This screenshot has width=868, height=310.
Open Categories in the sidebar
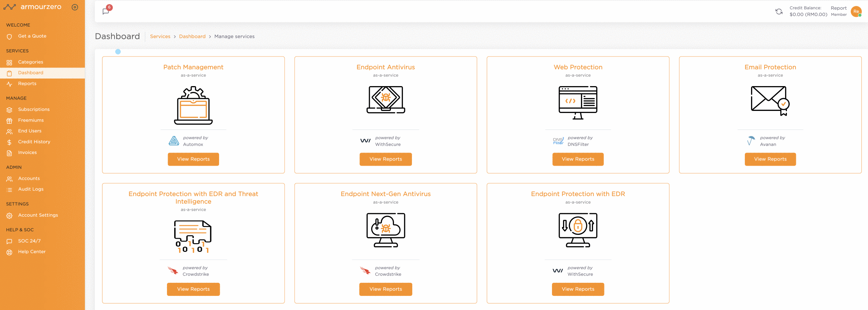(42, 62)
